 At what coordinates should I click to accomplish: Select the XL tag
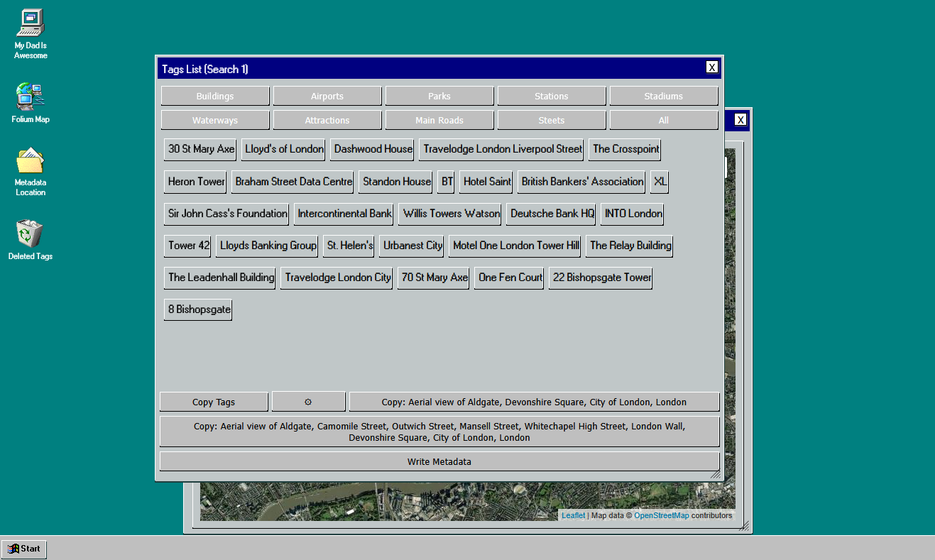tap(660, 182)
